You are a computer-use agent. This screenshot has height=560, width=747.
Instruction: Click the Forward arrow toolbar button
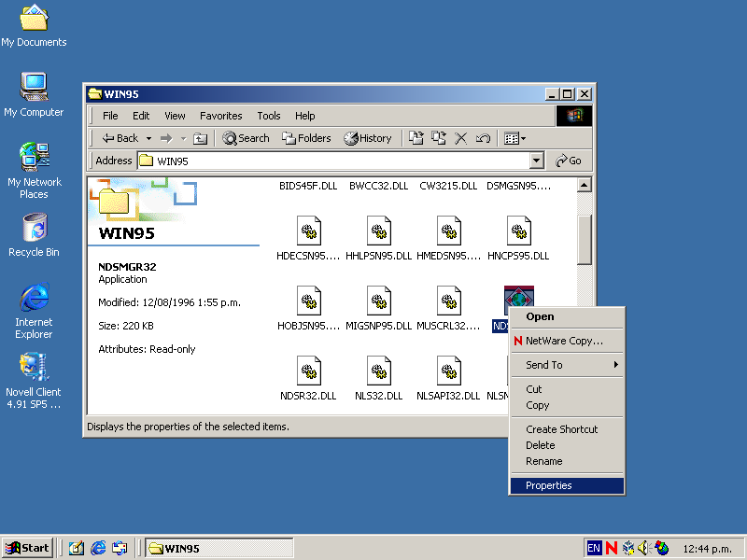166,138
